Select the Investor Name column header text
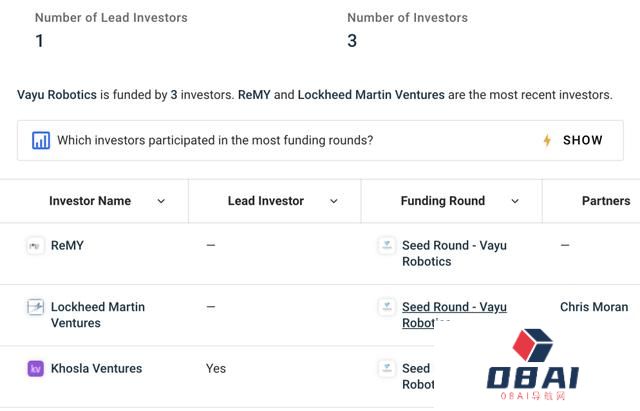 point(90,201)
